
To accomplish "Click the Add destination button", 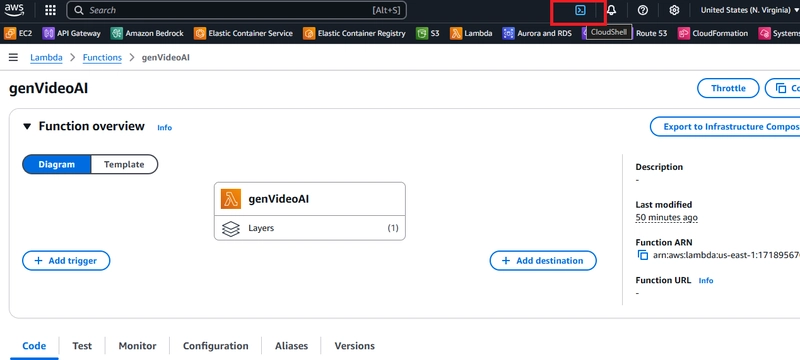I will pyautogui.click(x=543, y=261).
